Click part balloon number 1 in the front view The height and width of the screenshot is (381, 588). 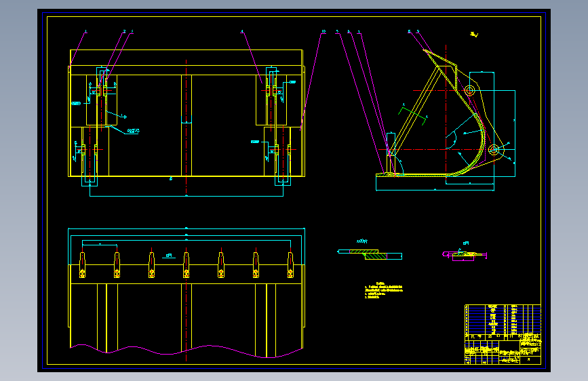pos(86,31)
